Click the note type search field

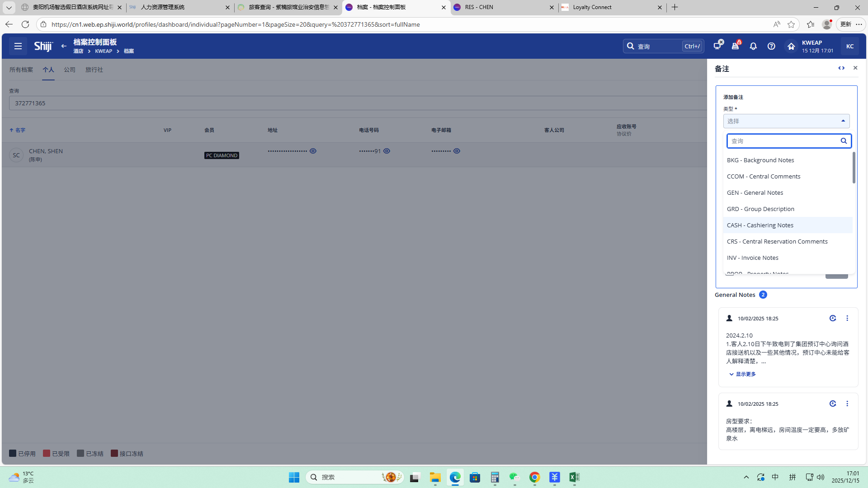click(783, 141)
